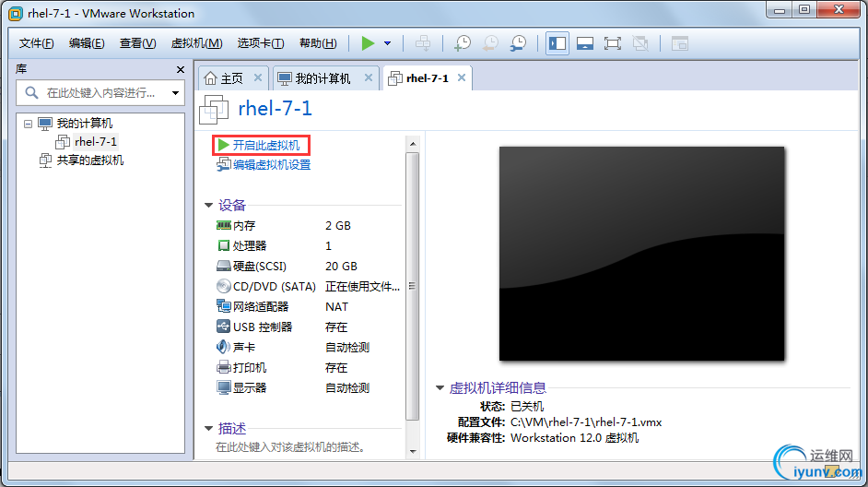Open the 编辑(E) menu
868x487 pixels.
coord(87,43)
